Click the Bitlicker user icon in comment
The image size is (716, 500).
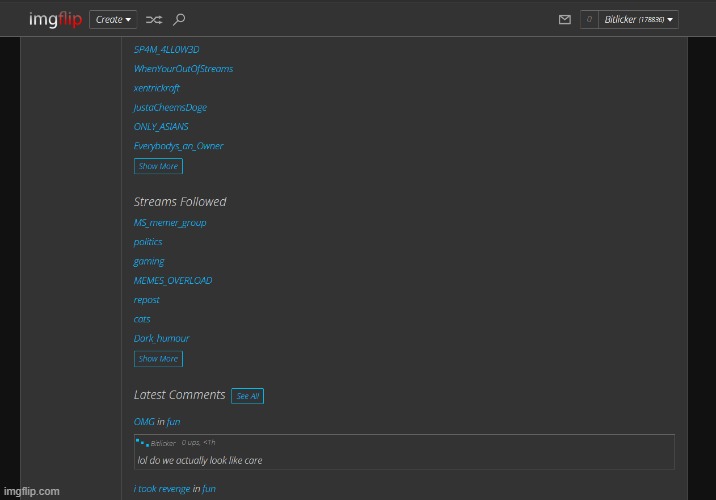pos(142,442)
